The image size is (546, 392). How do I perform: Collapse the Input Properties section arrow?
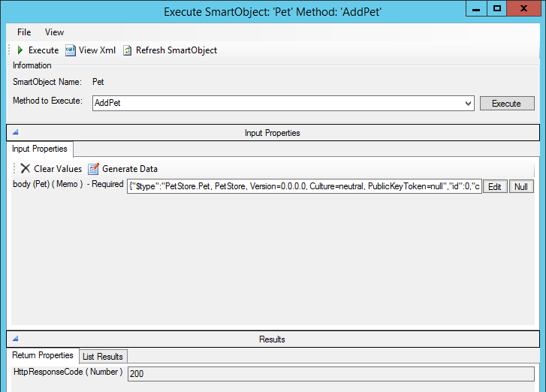coord(15,132)
